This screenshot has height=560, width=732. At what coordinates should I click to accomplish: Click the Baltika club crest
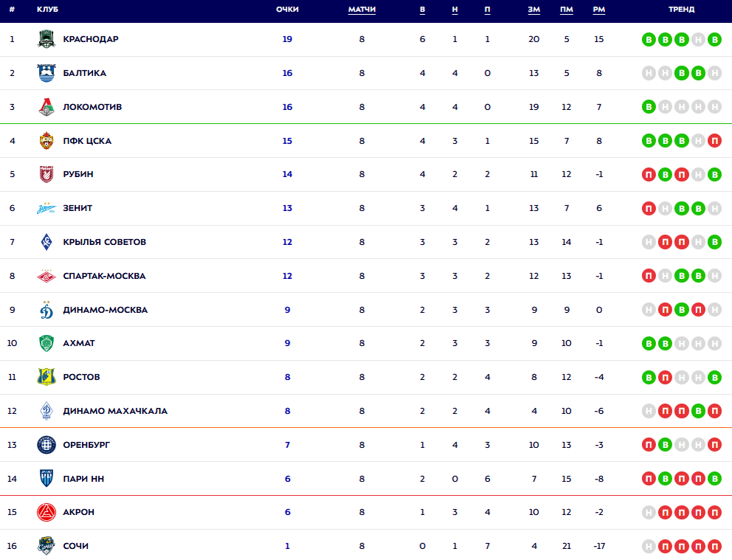(x=46, y=73)
